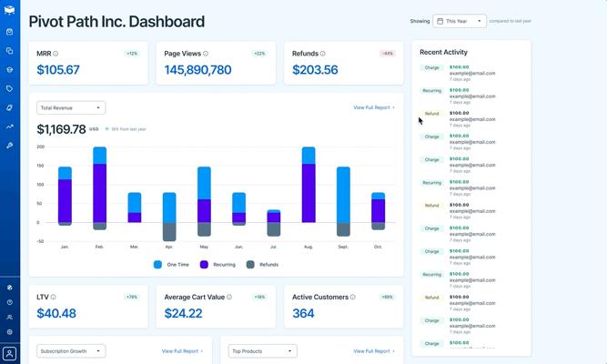
Task: Expand the Total Revenue dropdown
Action: point(71,107)
